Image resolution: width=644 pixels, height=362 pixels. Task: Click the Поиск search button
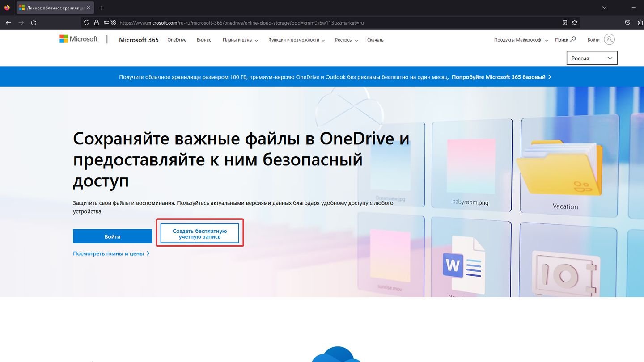point(565,40)
